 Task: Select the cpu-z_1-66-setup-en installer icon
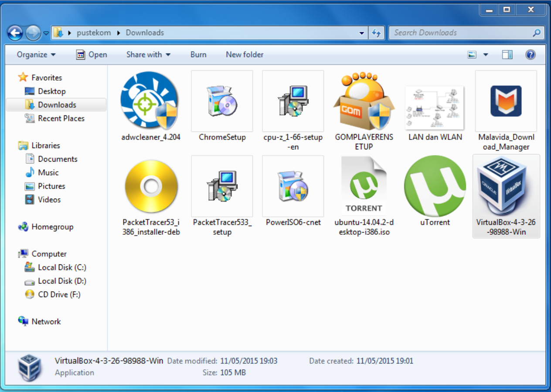coord(293,101)
